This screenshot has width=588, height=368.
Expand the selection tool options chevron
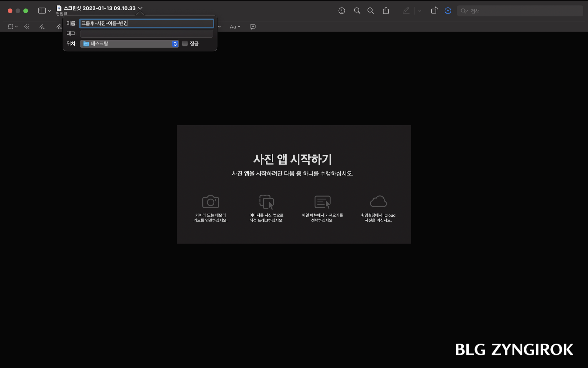16,26
